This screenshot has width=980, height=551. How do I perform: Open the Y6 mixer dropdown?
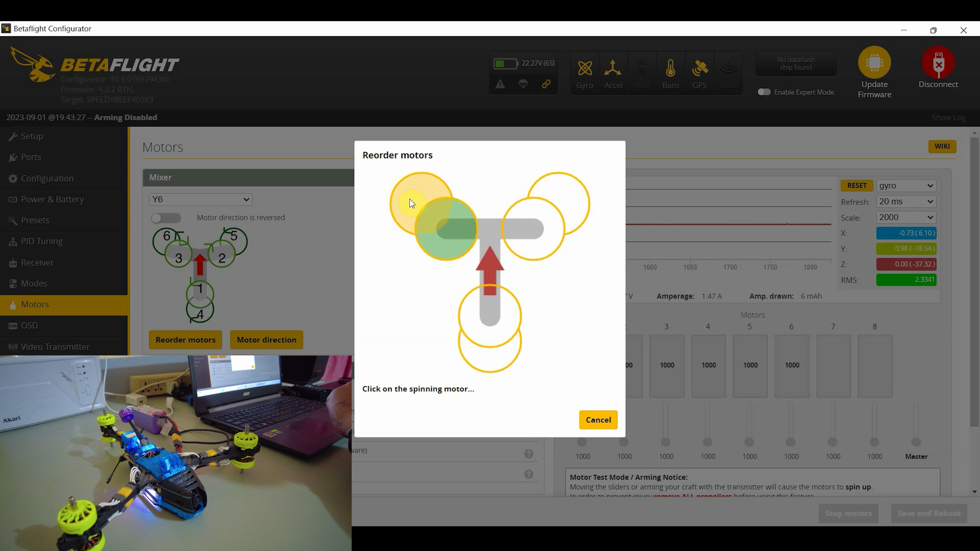[200, 199]
